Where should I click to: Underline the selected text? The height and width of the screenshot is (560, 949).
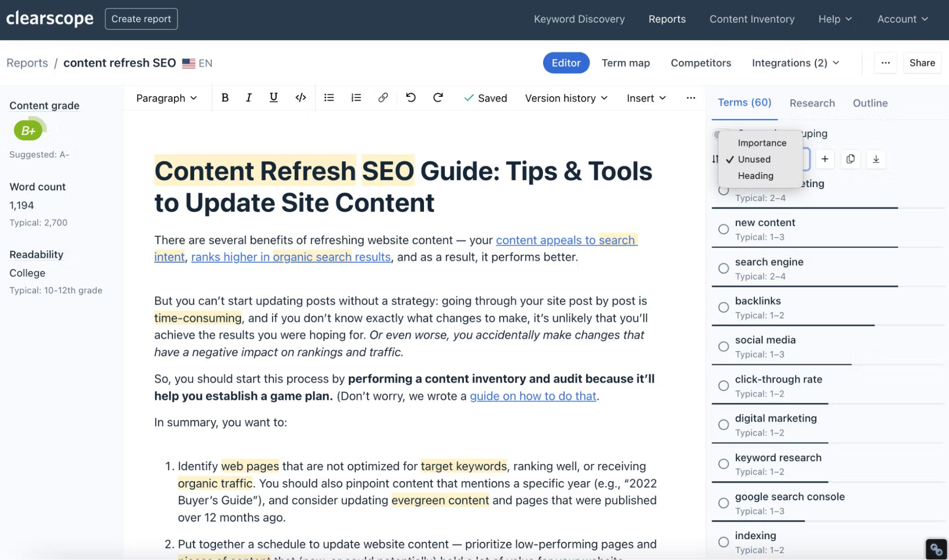(273, 98)
